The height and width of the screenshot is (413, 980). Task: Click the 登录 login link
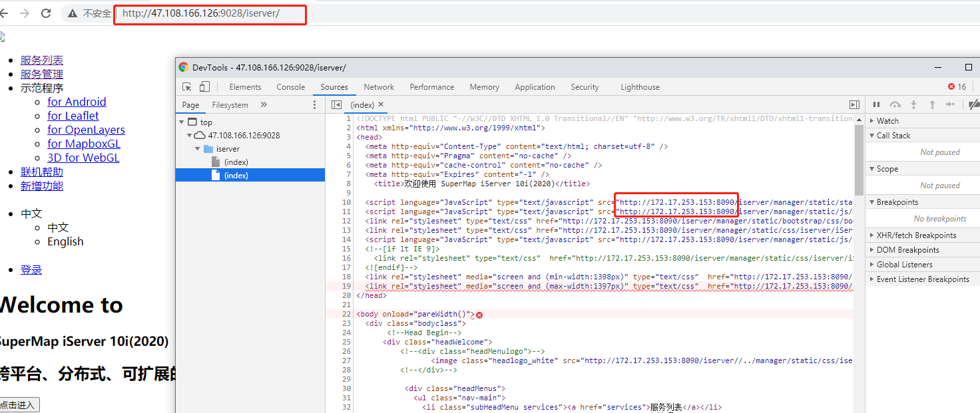[31, 270]
